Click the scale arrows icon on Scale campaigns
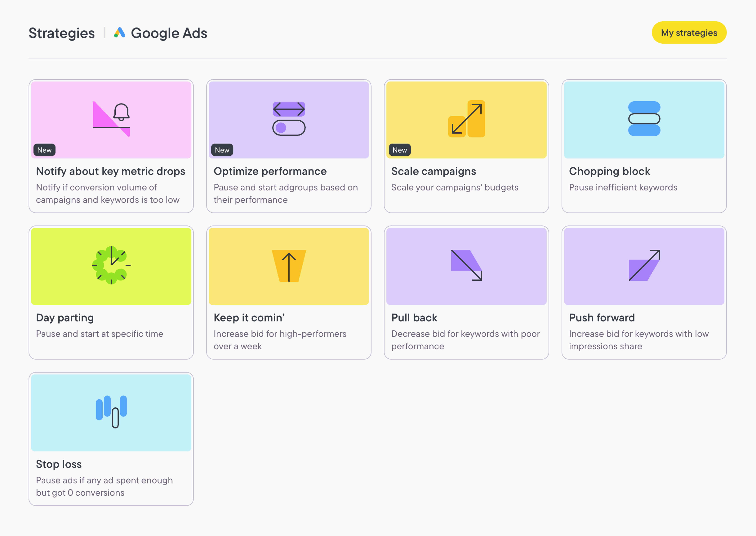The height and width of the screenshot is (536, 756). pos(466,119)
